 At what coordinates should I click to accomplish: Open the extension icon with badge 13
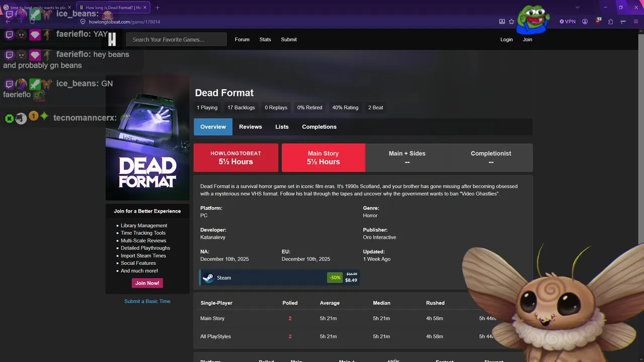tap(598, 21)
